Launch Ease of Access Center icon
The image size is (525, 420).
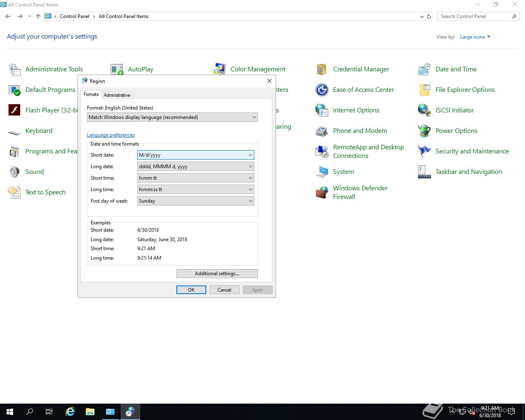[322, 90]
